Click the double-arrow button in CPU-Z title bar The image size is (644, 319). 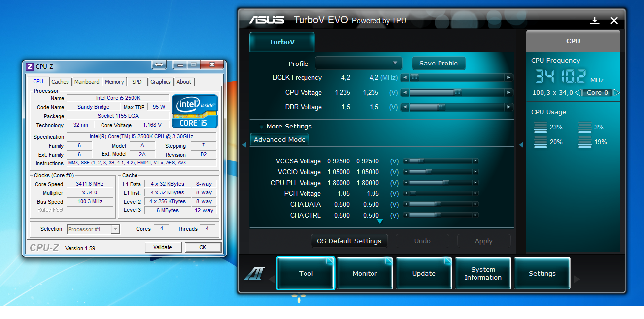pyautogui.click(x=159, y=64)
